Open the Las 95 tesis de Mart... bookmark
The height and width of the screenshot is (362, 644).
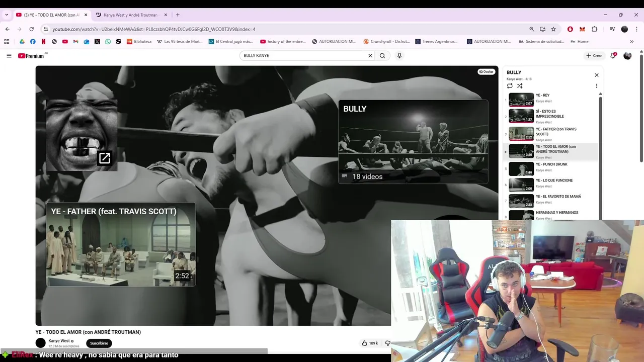click(x=180, y=42)
